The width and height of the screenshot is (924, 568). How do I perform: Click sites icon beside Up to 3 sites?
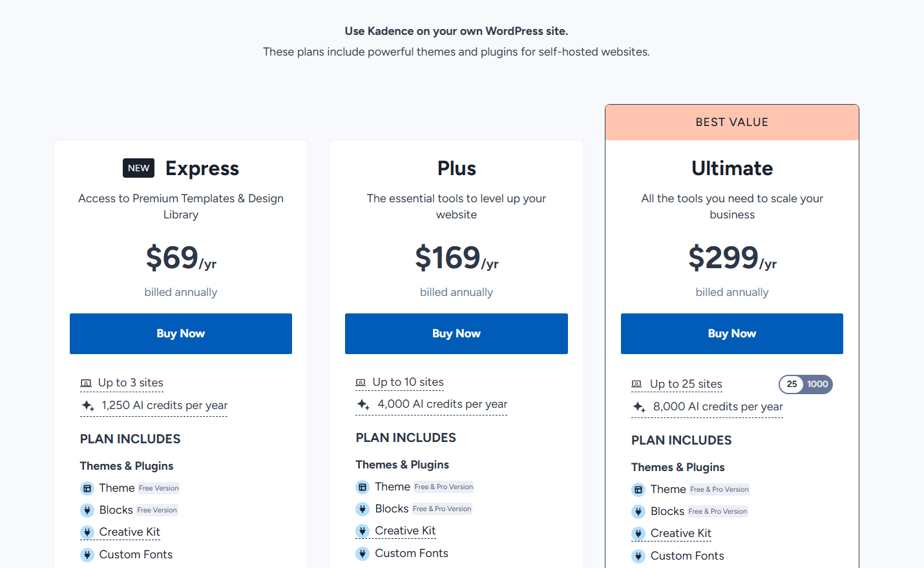point(86,383)
